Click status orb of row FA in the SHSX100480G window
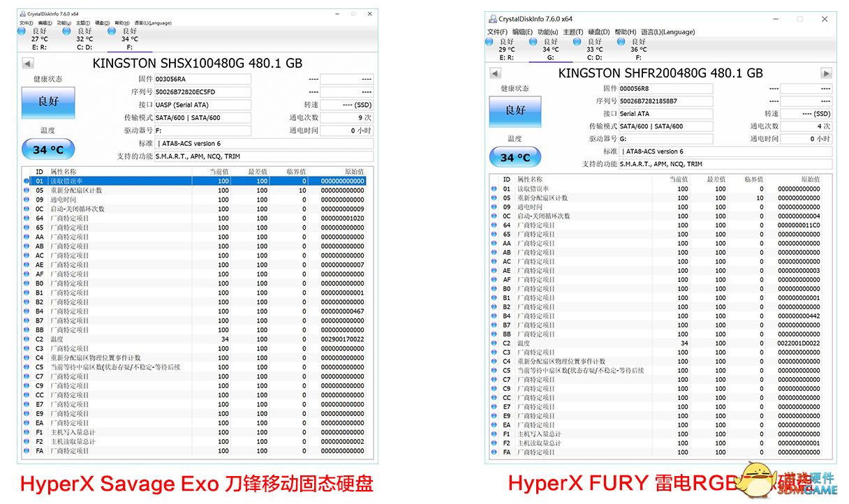Screen dimensions: 849x504 point(27,451)
